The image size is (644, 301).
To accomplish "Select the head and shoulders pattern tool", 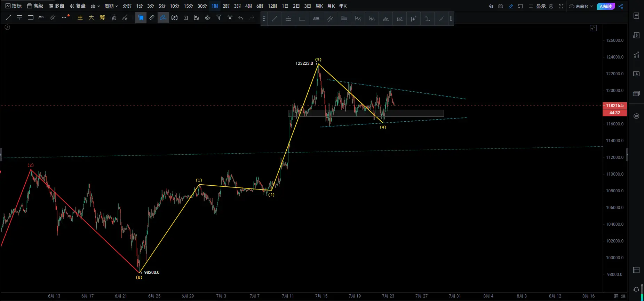I will [386, 19].
